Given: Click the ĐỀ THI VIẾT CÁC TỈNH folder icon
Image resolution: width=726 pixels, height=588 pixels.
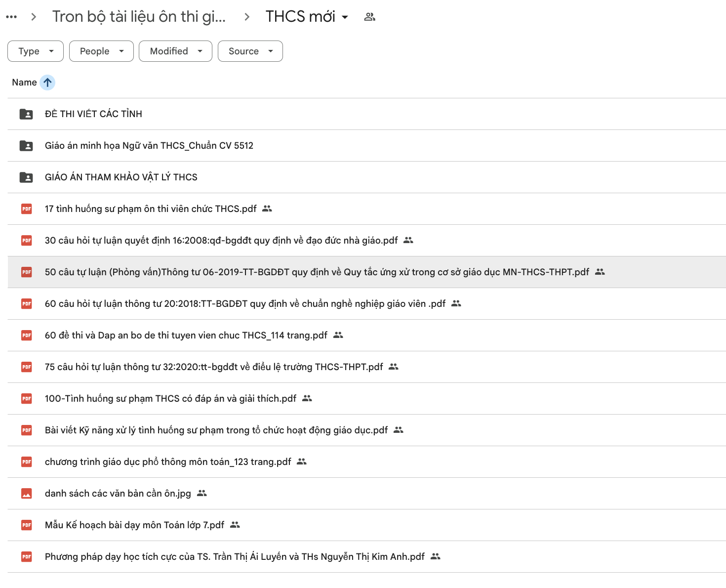Looking at the screenshot, I should tap(26, 114).
